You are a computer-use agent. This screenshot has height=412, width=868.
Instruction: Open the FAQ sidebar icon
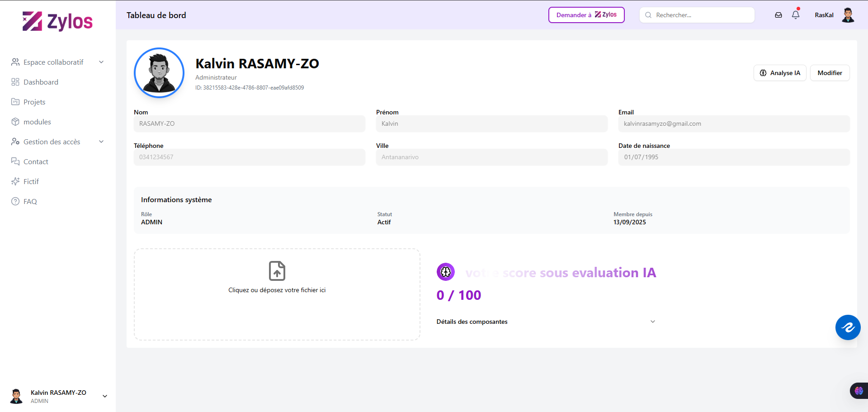click(x=15, y=201)
